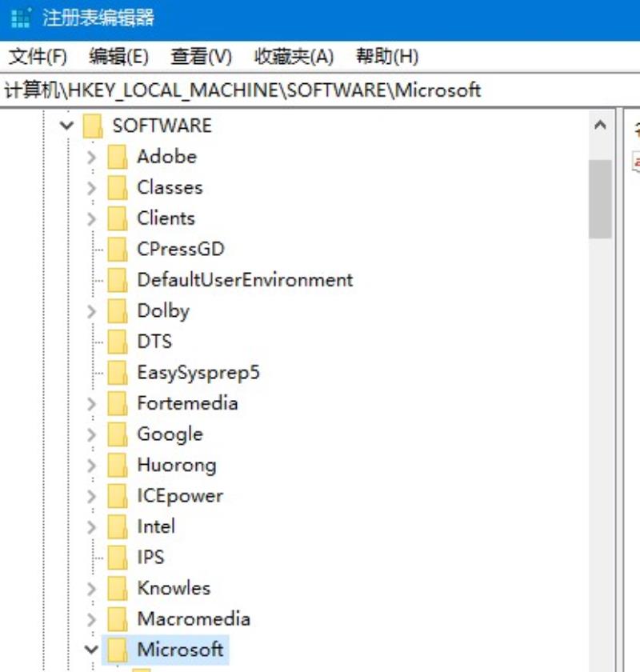Select the Huorong key label
Screen dimensions: 640x672
[177, 466]
